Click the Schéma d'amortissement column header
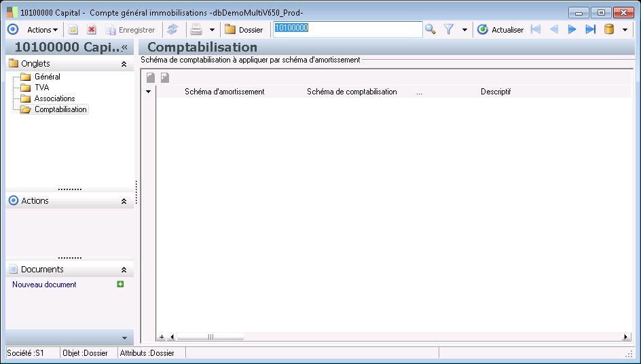This screenshot has width=641, height=364. coord(225,92)
